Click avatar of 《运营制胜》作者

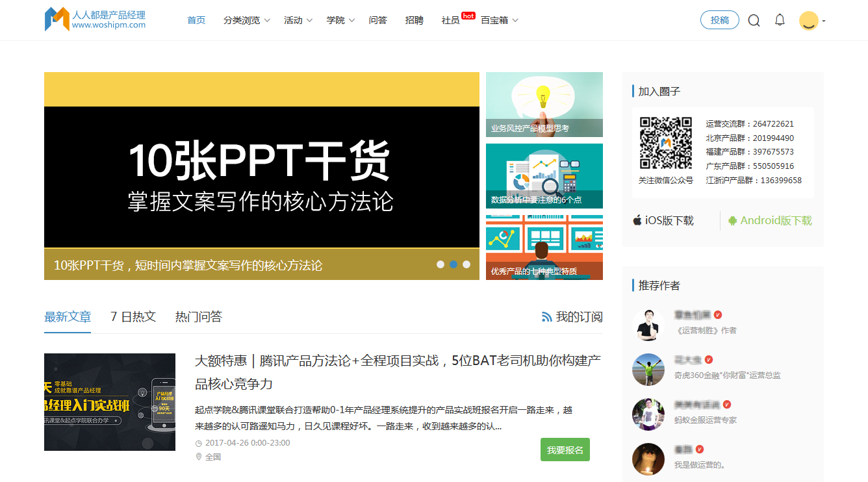click(648, 325)
